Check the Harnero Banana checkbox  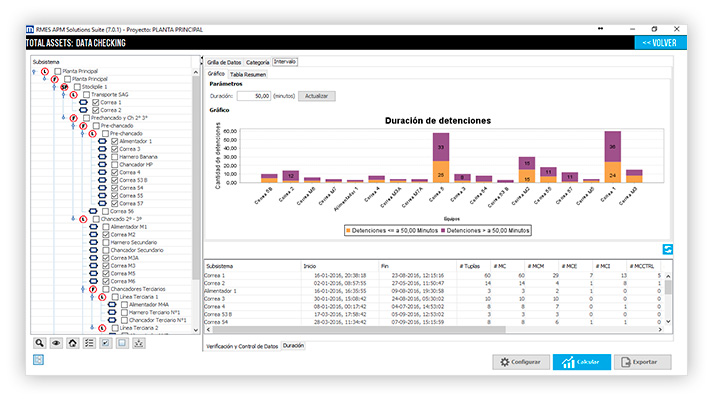(115, 157)
